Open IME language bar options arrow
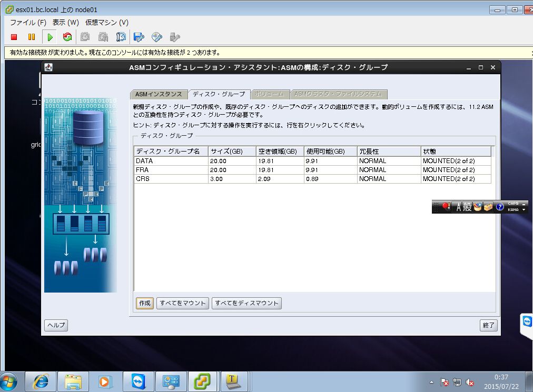 (524, 210)
